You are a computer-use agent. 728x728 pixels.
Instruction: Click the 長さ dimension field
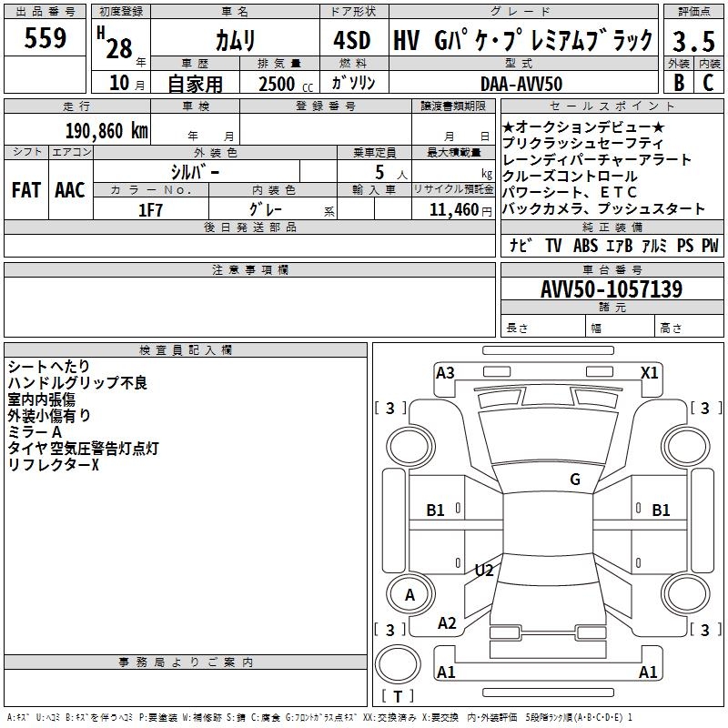[543, 328]
